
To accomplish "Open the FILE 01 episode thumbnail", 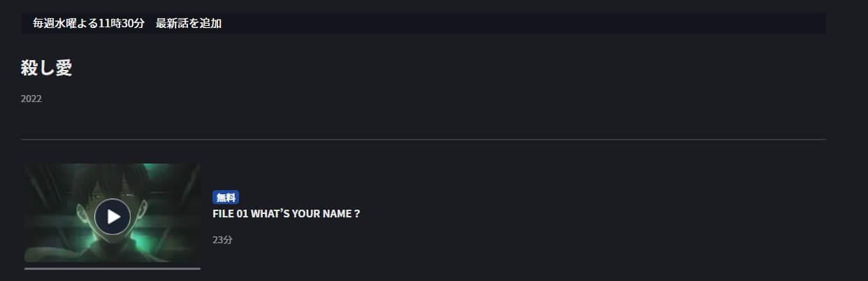I will click(113, 213).
